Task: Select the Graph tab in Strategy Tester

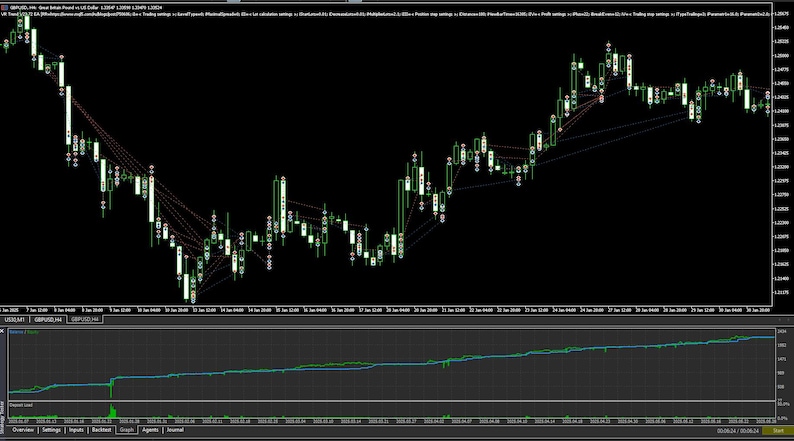Action: (x=127, y=430)
